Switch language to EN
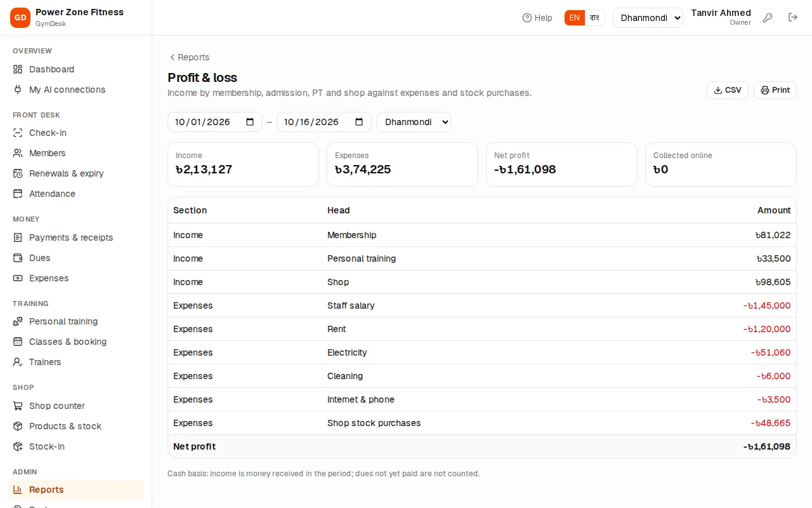812x508 pixels. [574, 18]
